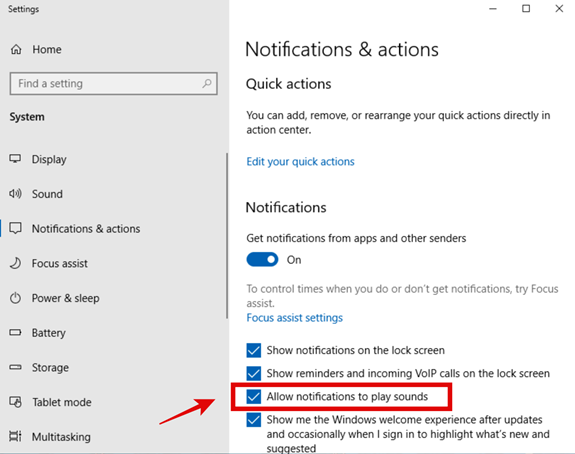Click the Quick actions heading
This screenshot has height=454, width=575.
pyautogui.click(x=289, y=84)
